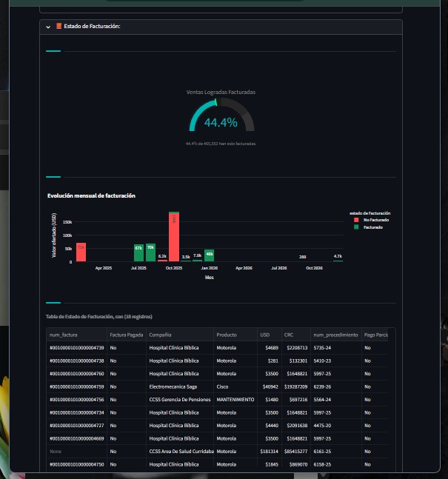Viewport: 448px width, 479px height.
Task: Click the green 46k bar near Jan 2026
Action: tap(209, 255)
